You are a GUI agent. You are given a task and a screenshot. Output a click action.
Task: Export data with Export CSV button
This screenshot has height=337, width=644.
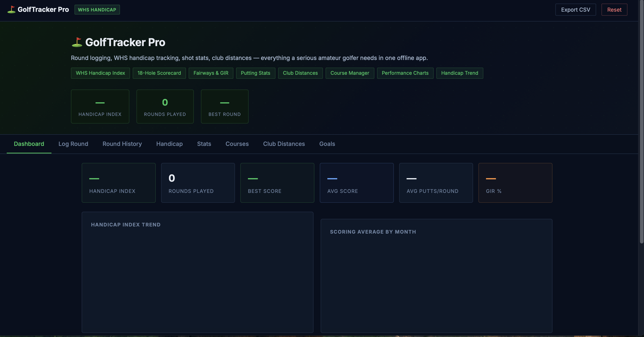(x=576, y=10)
